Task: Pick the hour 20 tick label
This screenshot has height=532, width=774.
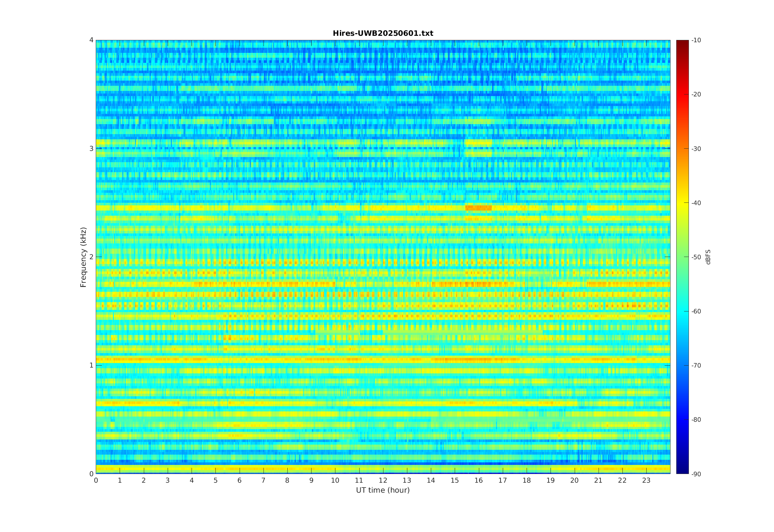Action: tap(574, 481)
